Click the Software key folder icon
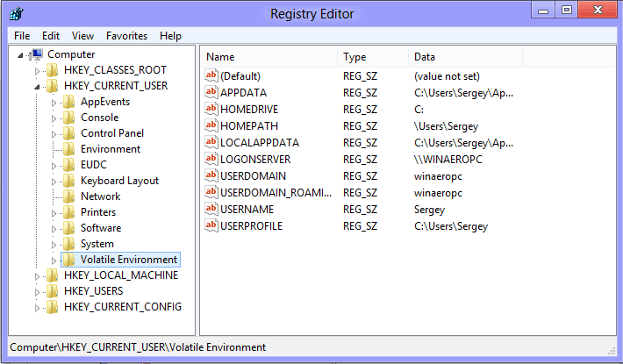The height and width of the screenshot is (364, 623). click(x=68, y=228)
